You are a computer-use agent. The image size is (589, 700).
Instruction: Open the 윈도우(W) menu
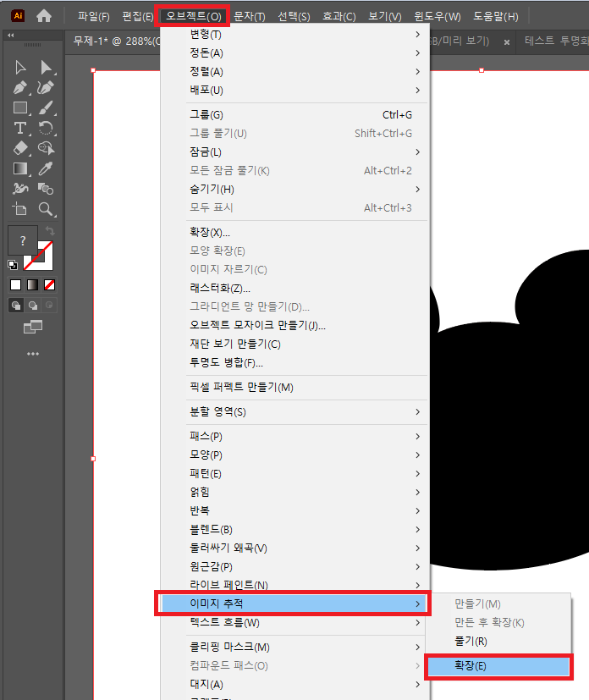[x=437, y=17]
